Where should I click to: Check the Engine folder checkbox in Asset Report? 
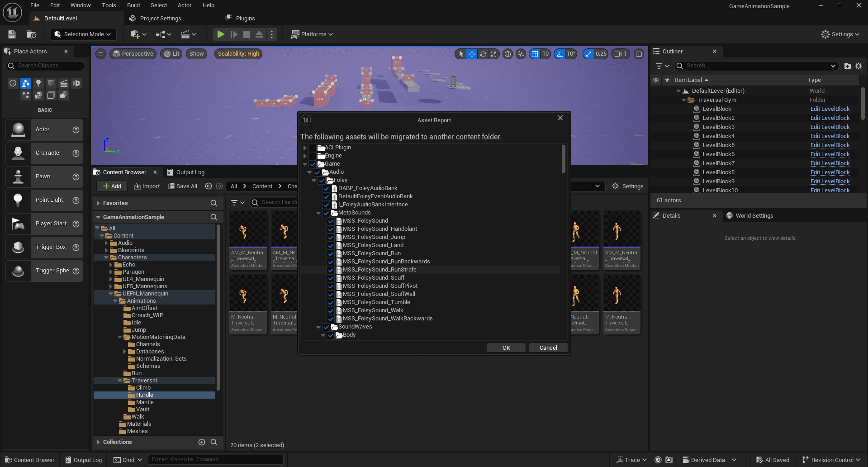[x=313, y=156]
